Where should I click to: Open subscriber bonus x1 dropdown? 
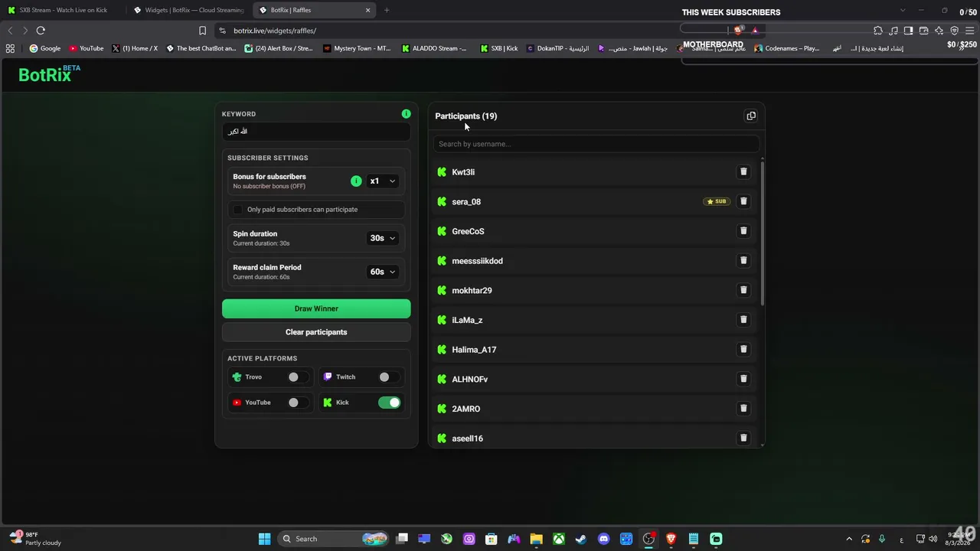[383, 181]
